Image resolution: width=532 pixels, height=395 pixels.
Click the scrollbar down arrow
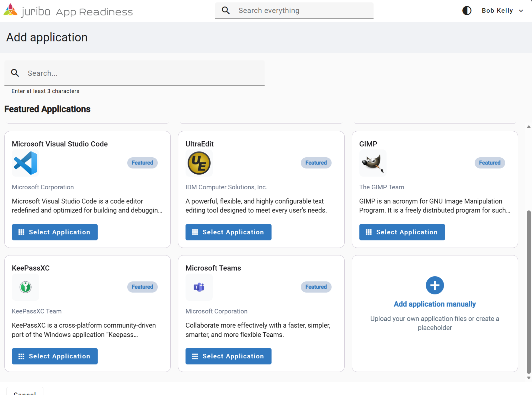click(x=529, y=378)
